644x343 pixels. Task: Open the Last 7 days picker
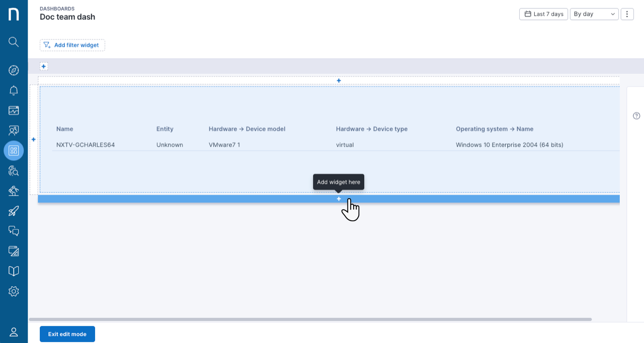tap(543, 14)
